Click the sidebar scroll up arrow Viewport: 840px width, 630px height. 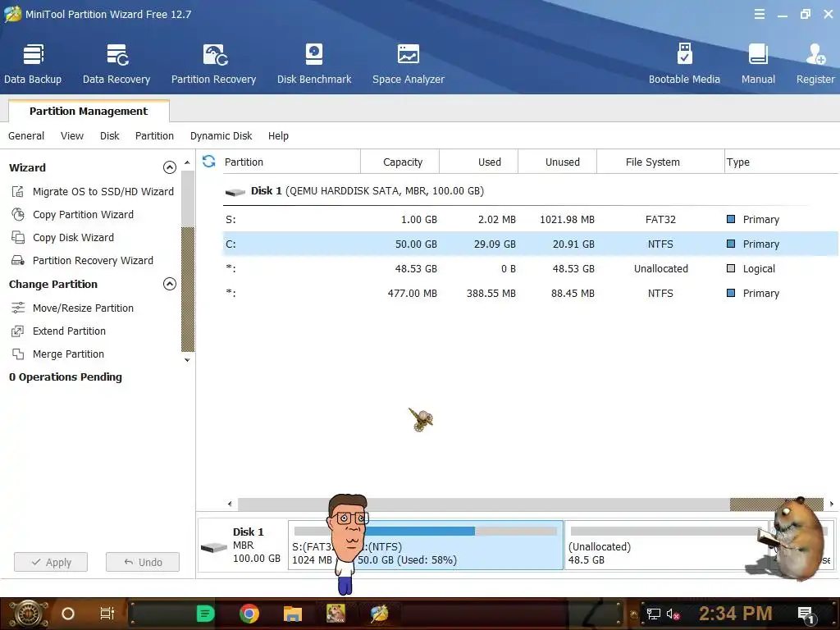pos(187,162)
